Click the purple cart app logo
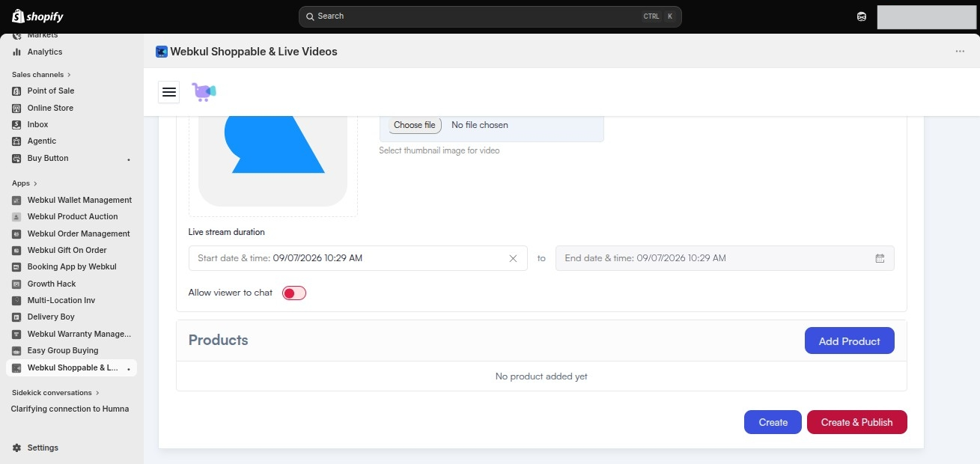 click(204, 92)
